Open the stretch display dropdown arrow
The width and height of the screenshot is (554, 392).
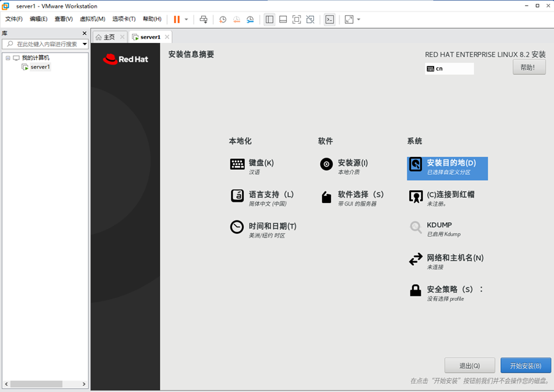click(x=359, y=19)
